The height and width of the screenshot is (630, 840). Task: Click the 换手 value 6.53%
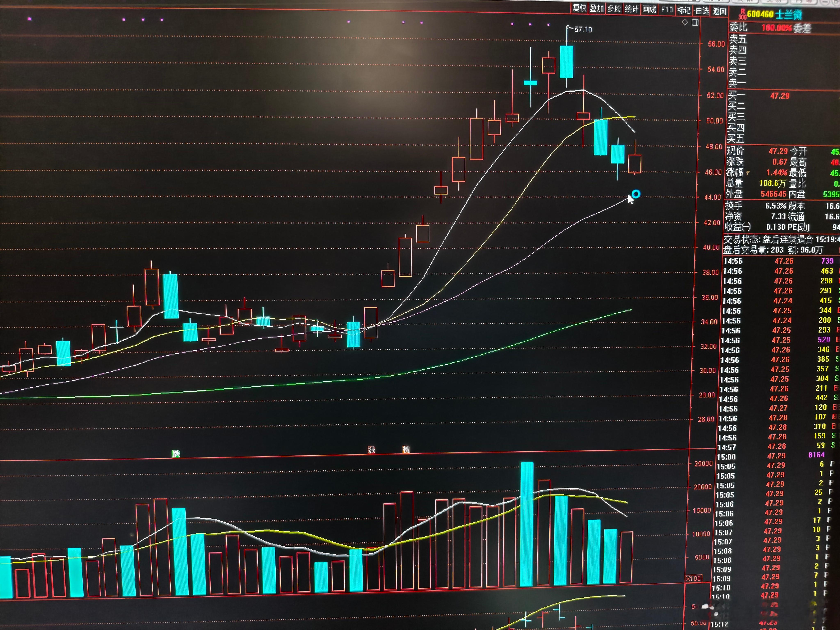[x=775, y=206]
